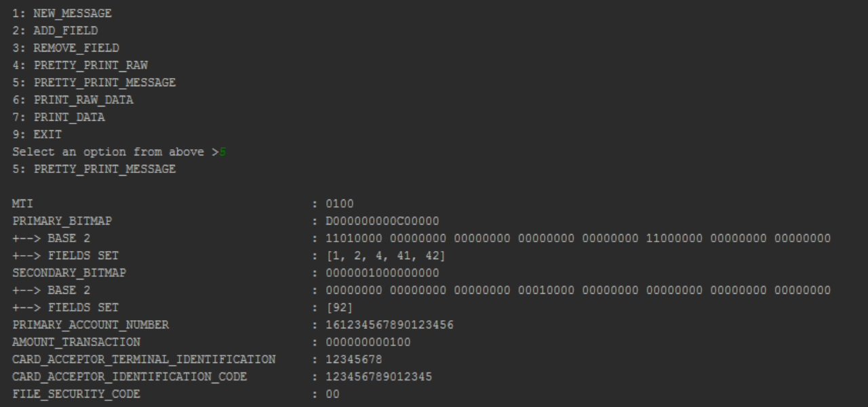Click the secondary bitmap hex 0000001000000000
868x407 pixels.
[x=382, y=273]
